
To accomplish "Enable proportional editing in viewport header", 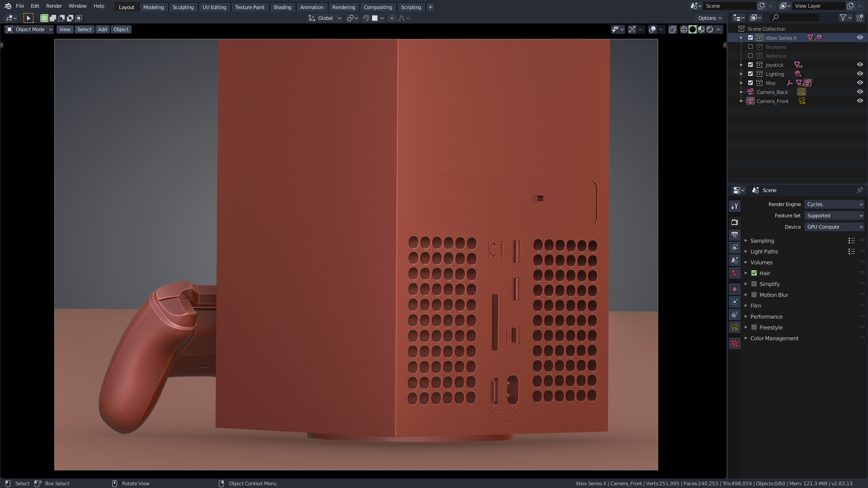I will coord(392,18).
